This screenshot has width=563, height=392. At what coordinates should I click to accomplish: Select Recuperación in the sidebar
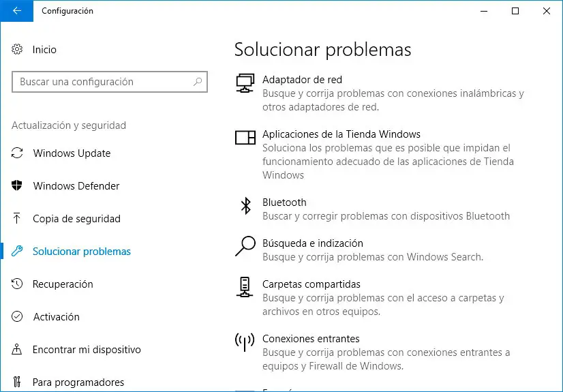tap(63, 284)
